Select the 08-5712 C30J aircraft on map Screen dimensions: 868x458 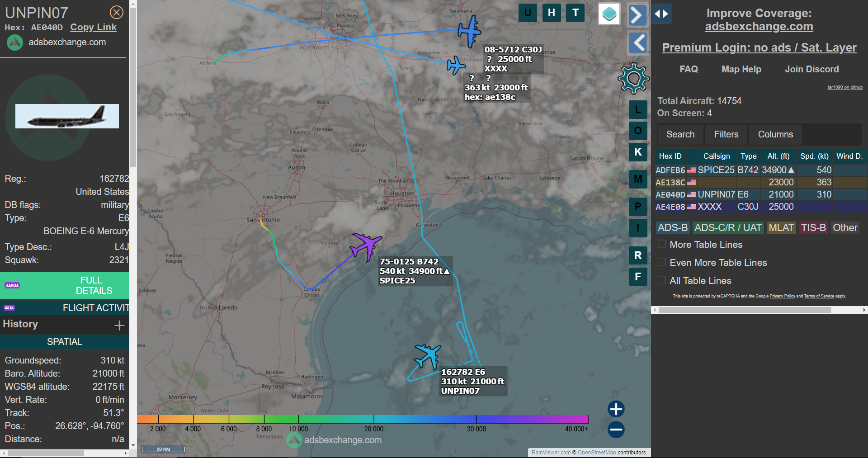tap(469, 31)
